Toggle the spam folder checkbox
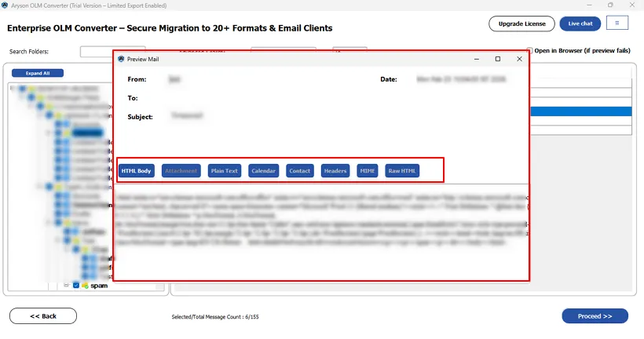This screenshot has width=644, height=339. coord(76,286)
